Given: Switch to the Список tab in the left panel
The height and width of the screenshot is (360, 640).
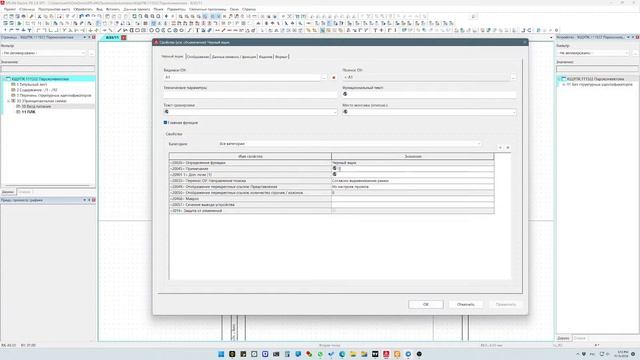Looking at the screenshot, I should click(x=24, y=191).
